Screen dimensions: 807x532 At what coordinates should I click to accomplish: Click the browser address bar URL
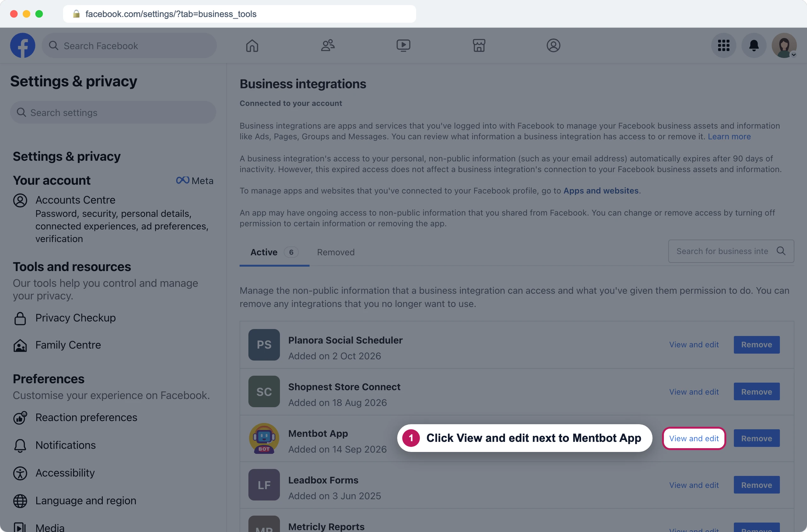(x=171, y=14)
